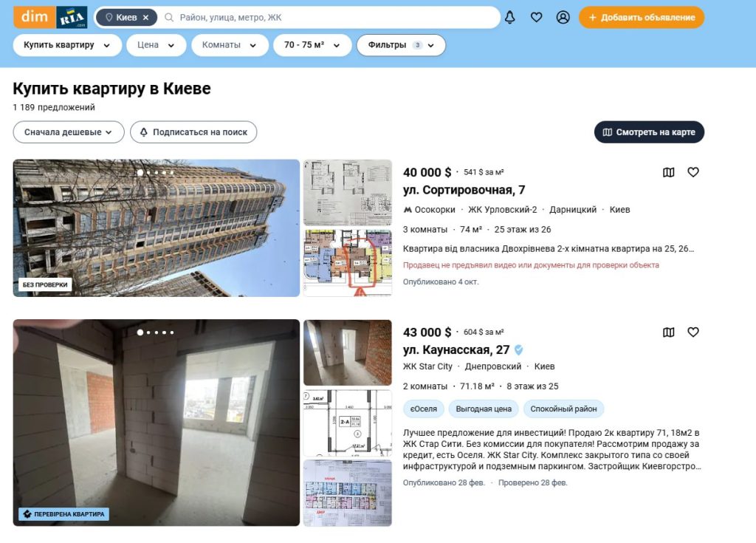The width and height of the screenshot is (756, 543).
Task: Select the єОселя tag chip
Action: coord(424,409)
